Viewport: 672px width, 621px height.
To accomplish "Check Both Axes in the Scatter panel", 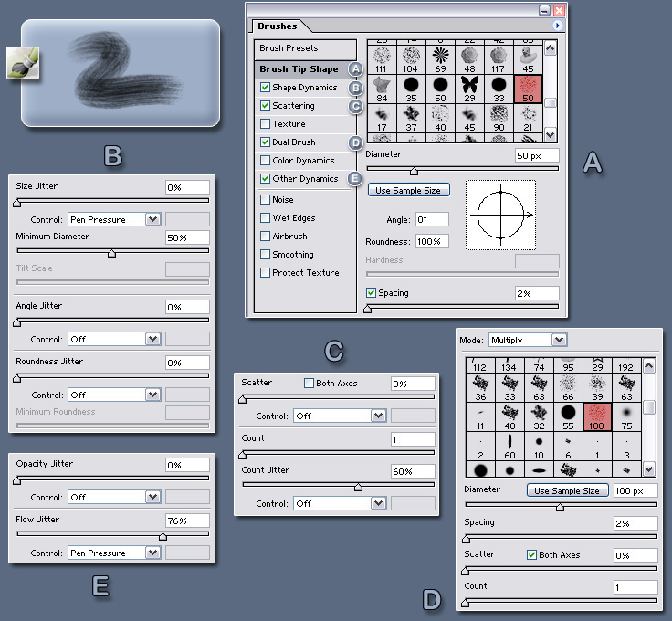I will 309,384.
